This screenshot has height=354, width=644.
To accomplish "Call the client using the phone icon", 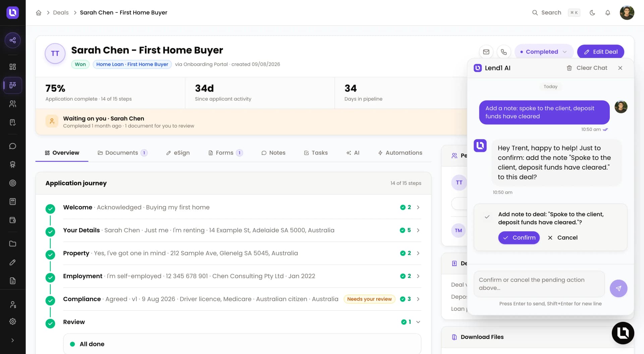I will pos(504,52).
